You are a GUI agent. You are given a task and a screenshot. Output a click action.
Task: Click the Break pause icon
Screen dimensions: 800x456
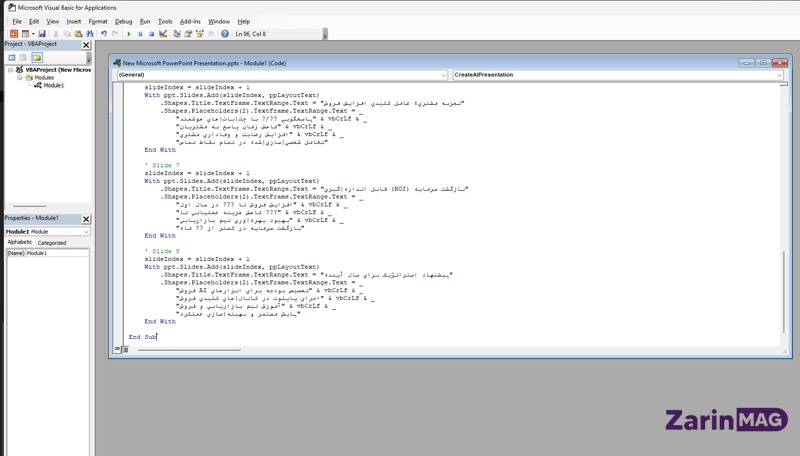tap(140, 34)
